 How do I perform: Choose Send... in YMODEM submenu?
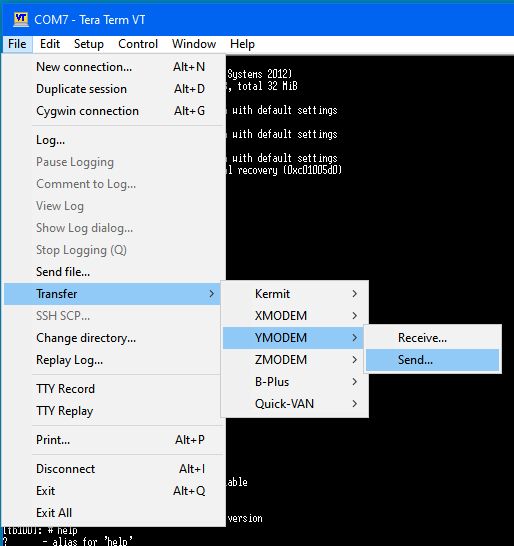[432, 360]
